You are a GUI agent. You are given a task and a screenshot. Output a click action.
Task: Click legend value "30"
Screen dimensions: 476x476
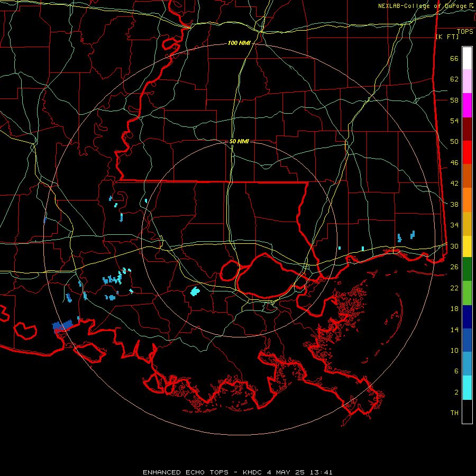(454, 246)
